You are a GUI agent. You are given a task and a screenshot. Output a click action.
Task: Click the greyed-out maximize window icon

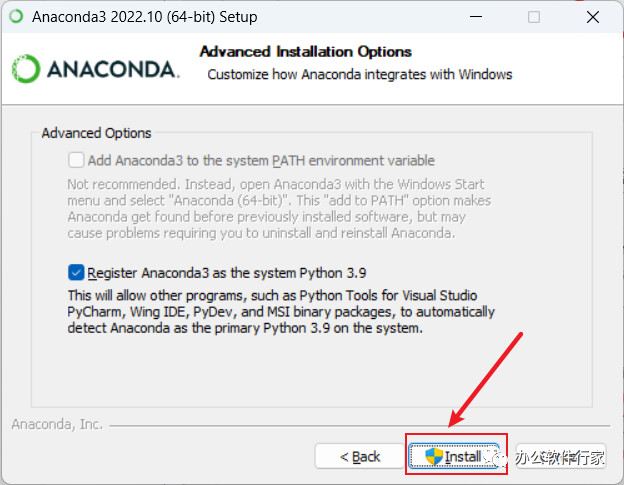point(534,17)
